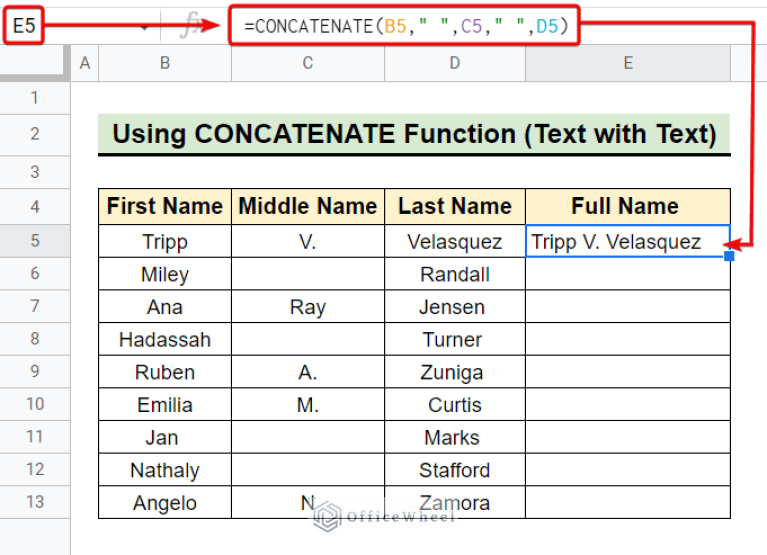Screen dimensions: 767x555
Task: Click the Last Name header cell
Action: [x=455, y=206]
